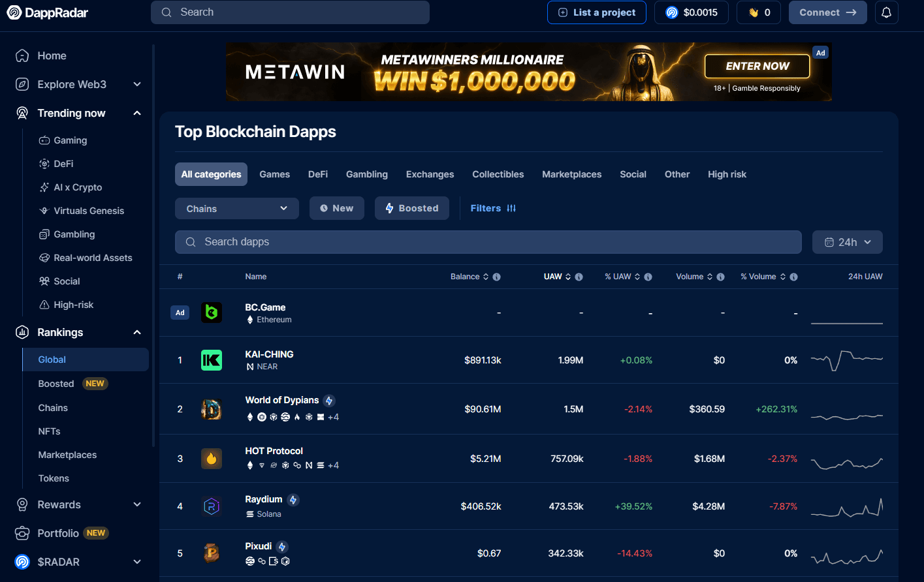Open the 24h time range dropdown
The width and height of the screenshot is (924, 582).
coord(847,242)
